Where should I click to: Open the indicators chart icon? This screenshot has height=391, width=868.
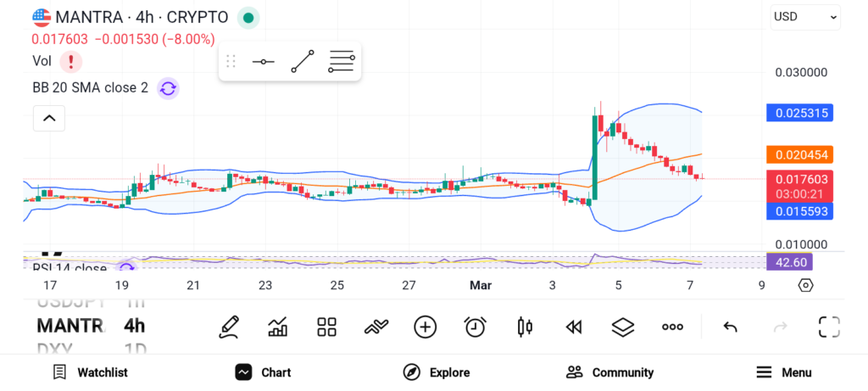277,327
